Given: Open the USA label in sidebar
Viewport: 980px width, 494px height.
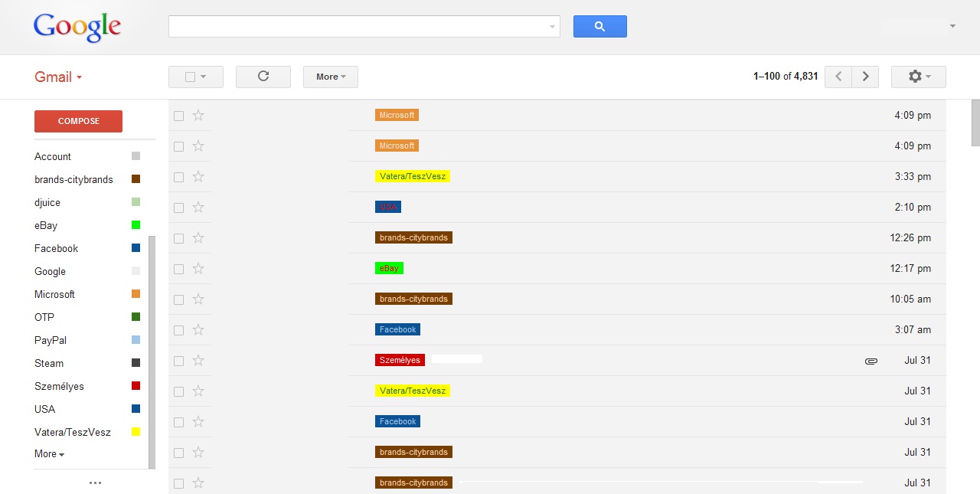Looking at the screenshot, I should click(44, 409).
